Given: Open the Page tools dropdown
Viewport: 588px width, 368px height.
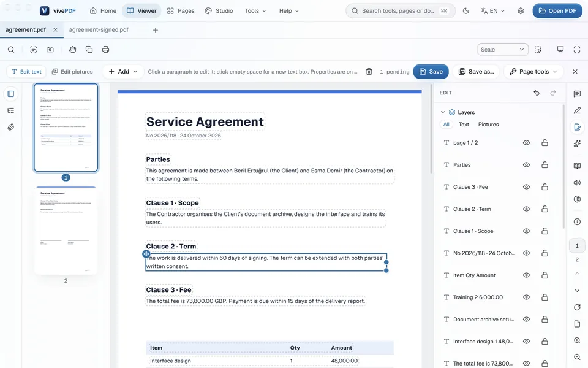Looking at the screenshot, I should pyautogui.click(x=533, y=71).
